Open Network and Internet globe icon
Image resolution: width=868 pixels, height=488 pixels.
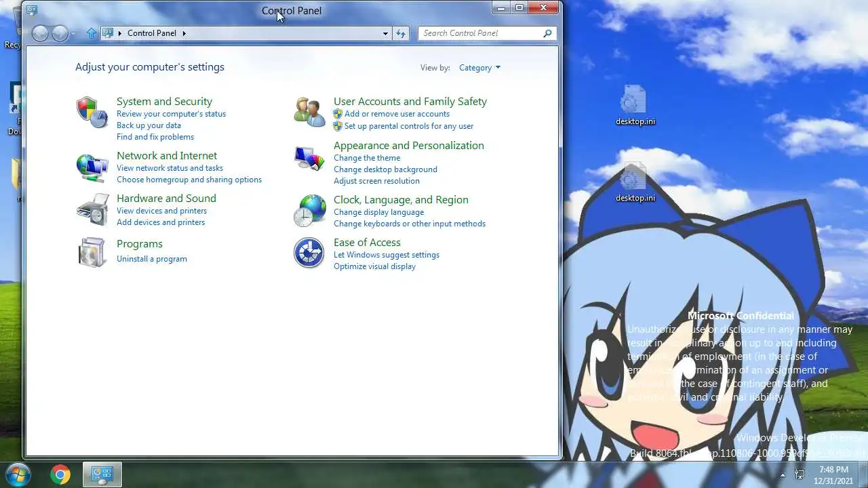pyautogui.click(x=92, y=167)
